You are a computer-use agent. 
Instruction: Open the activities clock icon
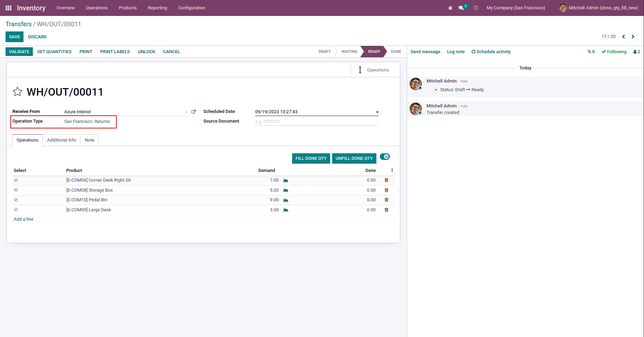[x=476, y=8]
